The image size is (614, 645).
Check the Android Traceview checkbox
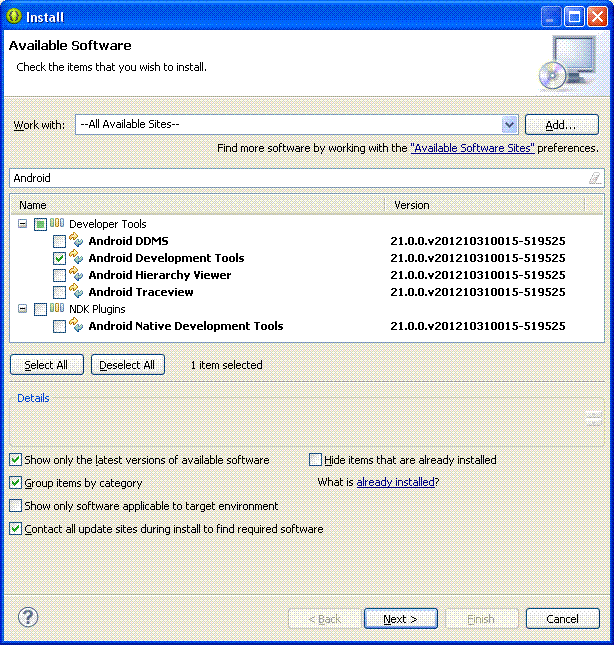click(x=59, y=292)
